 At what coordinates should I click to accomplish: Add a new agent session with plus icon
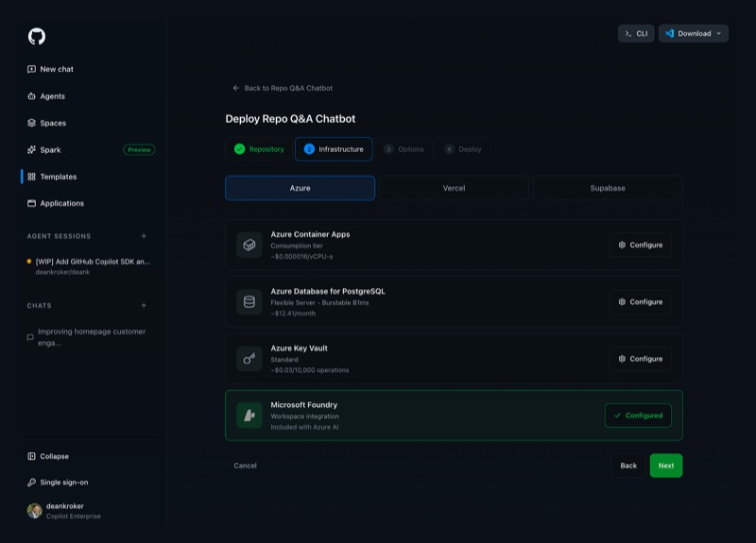click(144, 236)
